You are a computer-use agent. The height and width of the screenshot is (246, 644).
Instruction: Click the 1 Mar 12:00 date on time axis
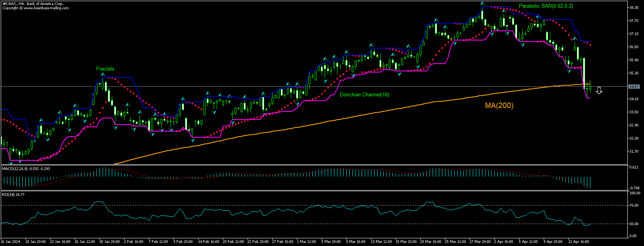pos(307,242)
